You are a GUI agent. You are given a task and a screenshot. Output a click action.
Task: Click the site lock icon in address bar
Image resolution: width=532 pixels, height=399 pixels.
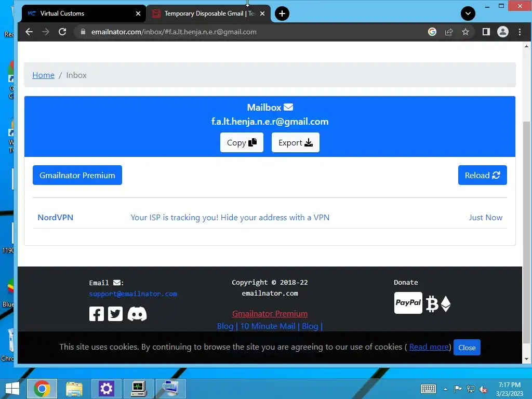[83, 32]
